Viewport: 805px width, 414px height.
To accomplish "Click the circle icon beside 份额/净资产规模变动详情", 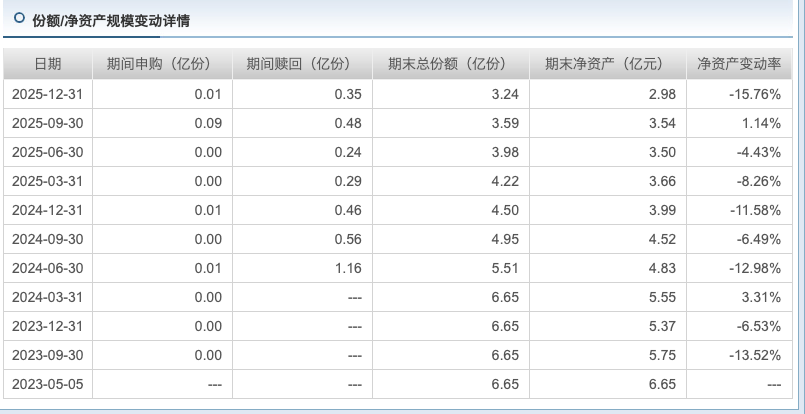I will pos(19,19).
